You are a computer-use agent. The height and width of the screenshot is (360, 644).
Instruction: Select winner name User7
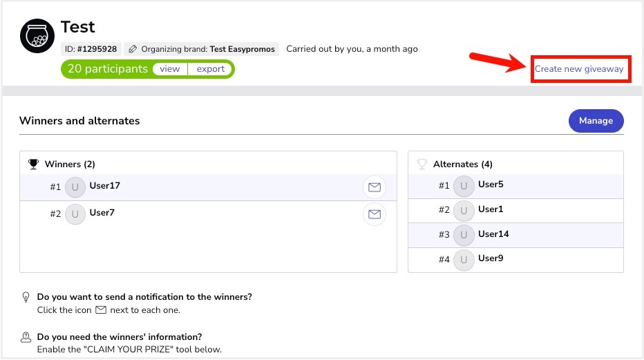pos(102,213)
